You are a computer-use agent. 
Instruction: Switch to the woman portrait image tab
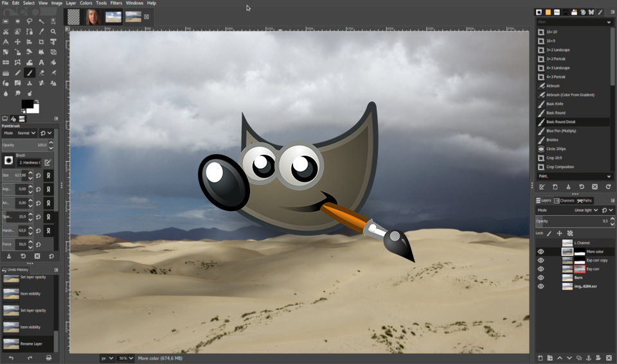(x=93, y=17)
